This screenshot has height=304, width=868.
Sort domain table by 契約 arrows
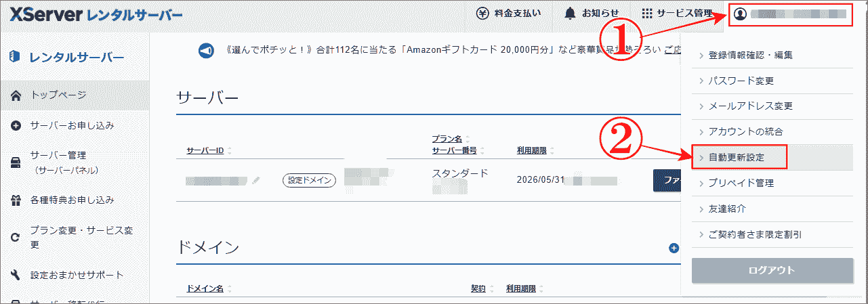point(491,289)
